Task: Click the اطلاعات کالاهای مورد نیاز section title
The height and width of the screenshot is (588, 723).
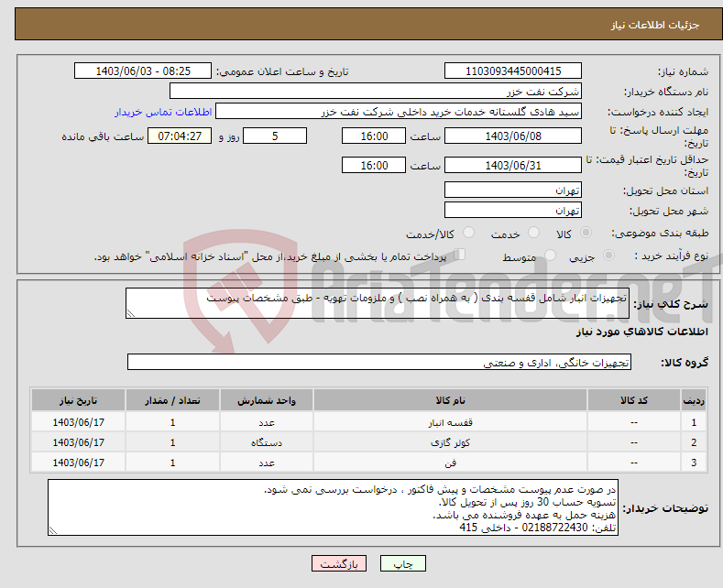Action: [641, 332]
